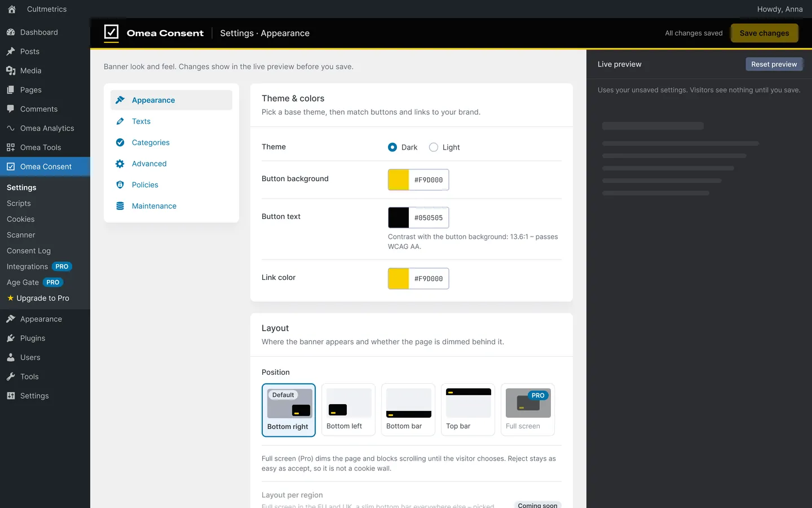This screenshot has height=508, width=812.
Task: Open Policies shield icon
Action: 120,185
